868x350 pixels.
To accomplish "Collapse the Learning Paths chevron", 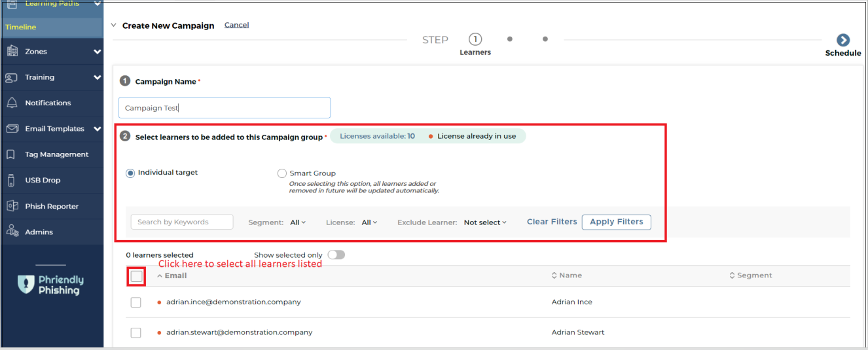I will coord(98,4).
